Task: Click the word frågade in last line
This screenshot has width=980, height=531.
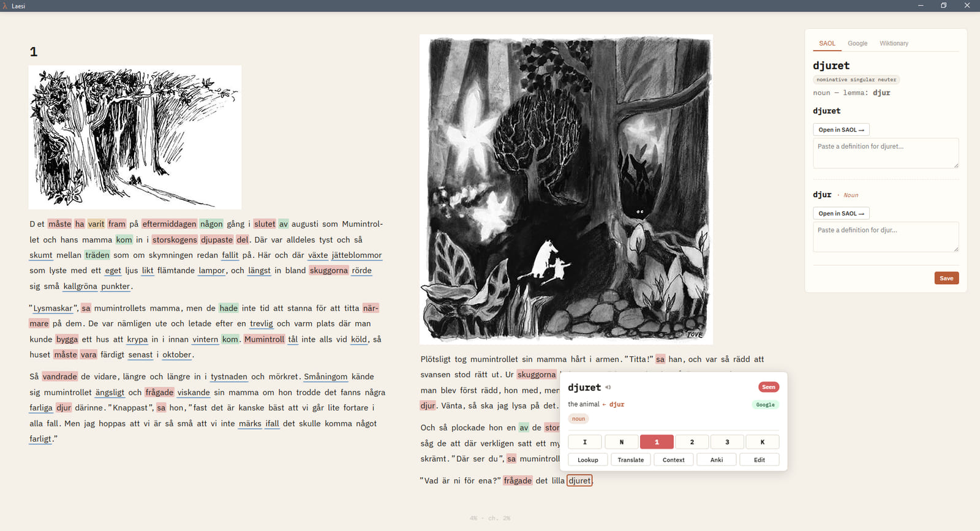Action: [518, 481]
